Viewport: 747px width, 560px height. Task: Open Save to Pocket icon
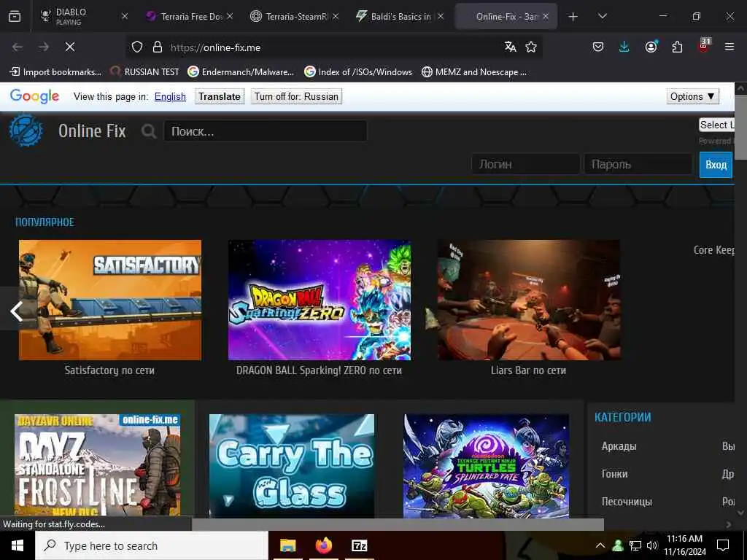(598, 47)
